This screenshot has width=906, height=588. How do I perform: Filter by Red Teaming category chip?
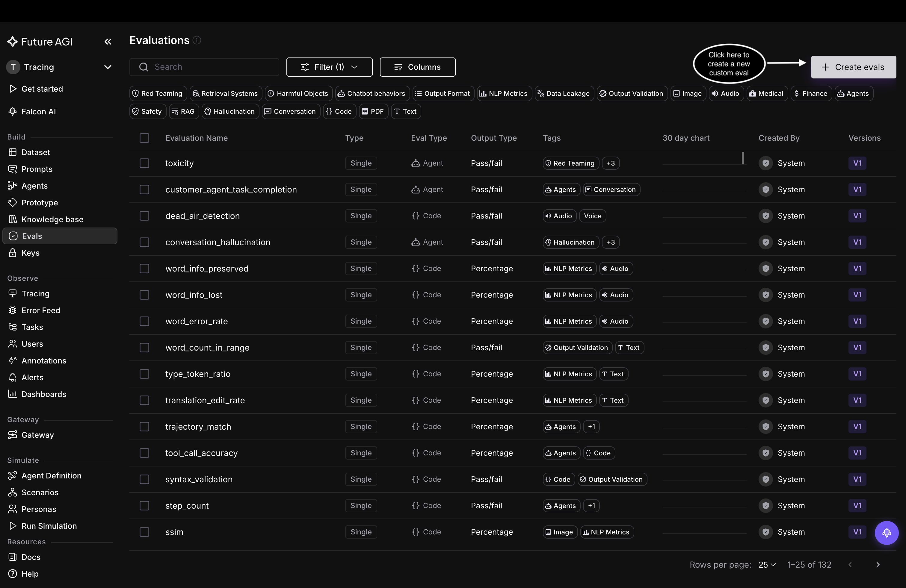point(158,93)
